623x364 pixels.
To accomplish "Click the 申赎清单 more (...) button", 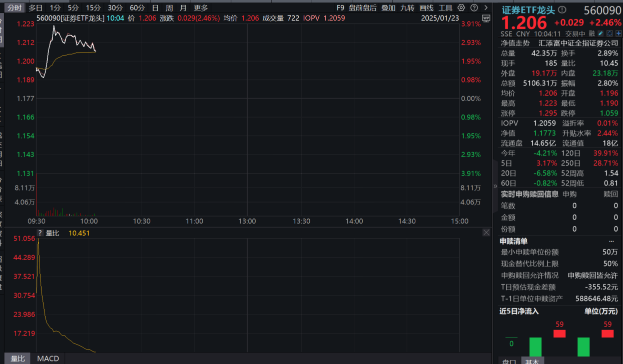I will [611, 241].
